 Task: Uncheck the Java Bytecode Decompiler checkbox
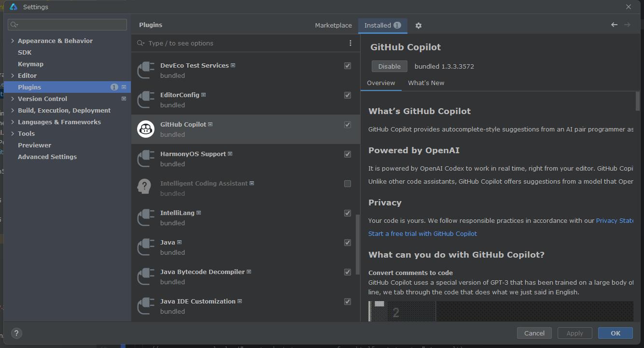348,272
